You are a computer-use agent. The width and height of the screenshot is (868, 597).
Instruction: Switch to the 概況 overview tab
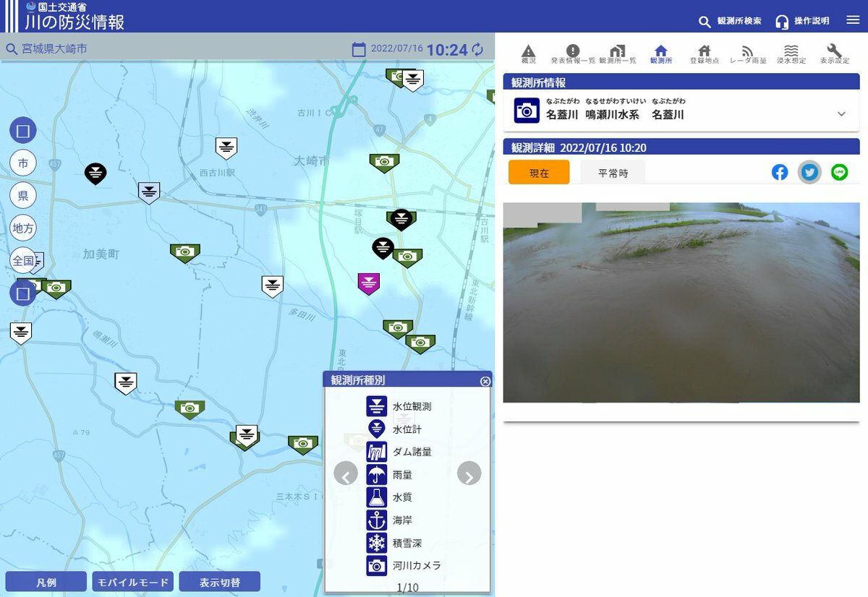(529, 54)
